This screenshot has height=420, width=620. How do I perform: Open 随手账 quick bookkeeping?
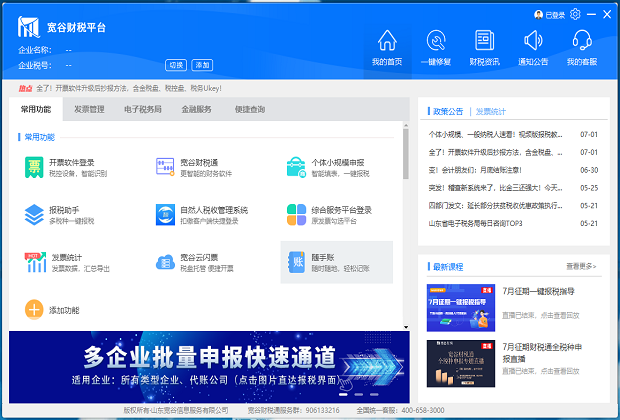(297, 262)
